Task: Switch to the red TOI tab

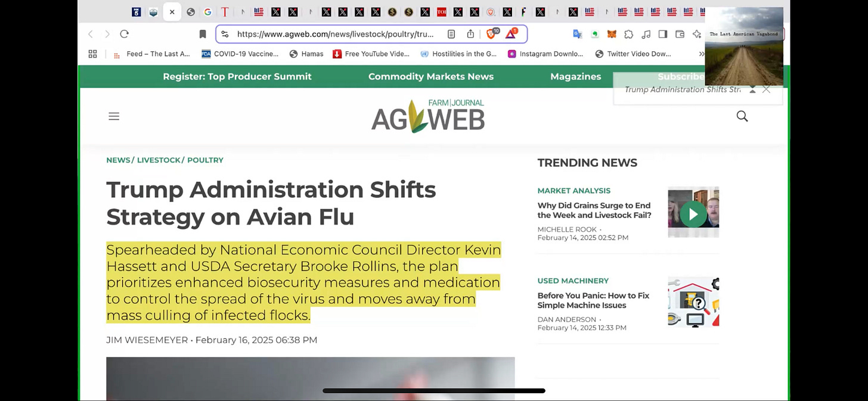Action: tap(442, 12)
